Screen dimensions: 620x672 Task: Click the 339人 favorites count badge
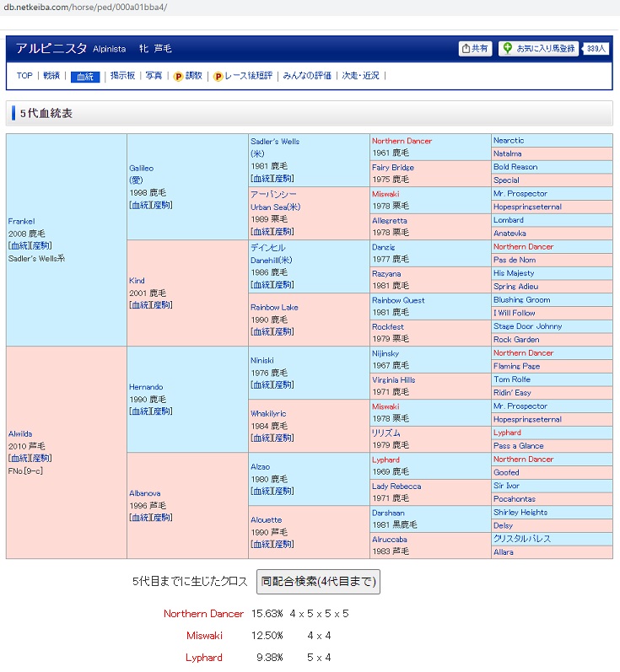point(596,48)
